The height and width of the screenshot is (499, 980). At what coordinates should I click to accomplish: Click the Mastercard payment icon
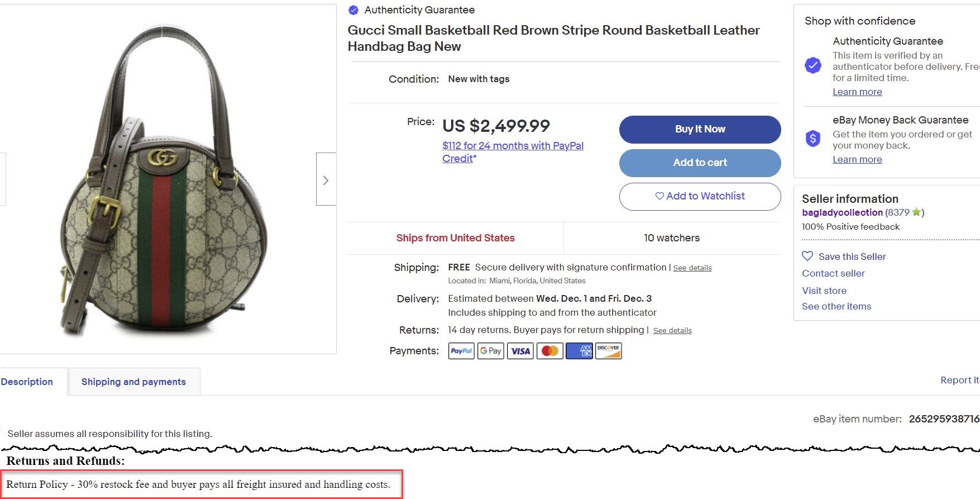click(550, 351)
